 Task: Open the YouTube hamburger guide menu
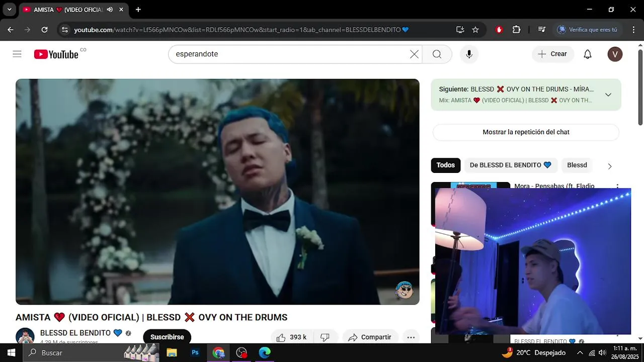click(17, 54)
